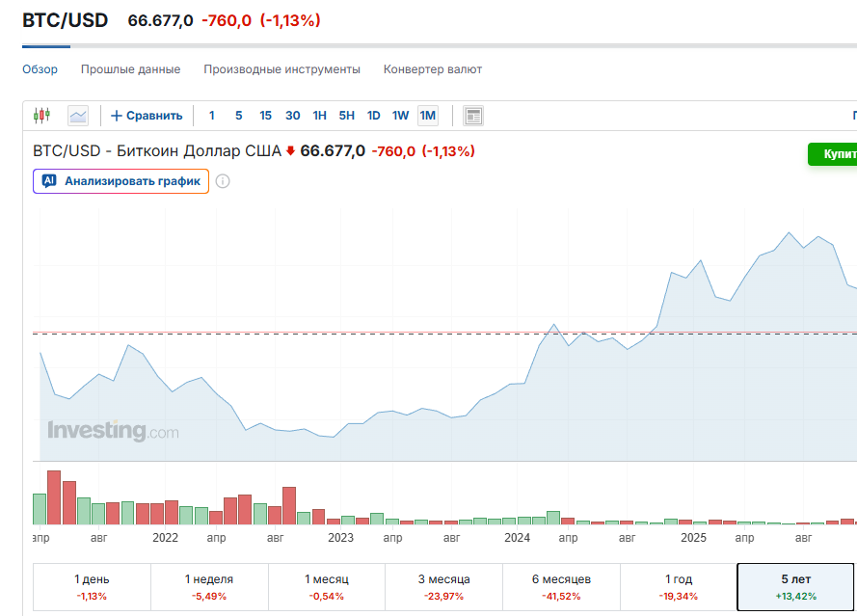This screenshot has width=857, height=616.
Task: Open the news panel icon in the toolbar
Action: click(472, 116)
